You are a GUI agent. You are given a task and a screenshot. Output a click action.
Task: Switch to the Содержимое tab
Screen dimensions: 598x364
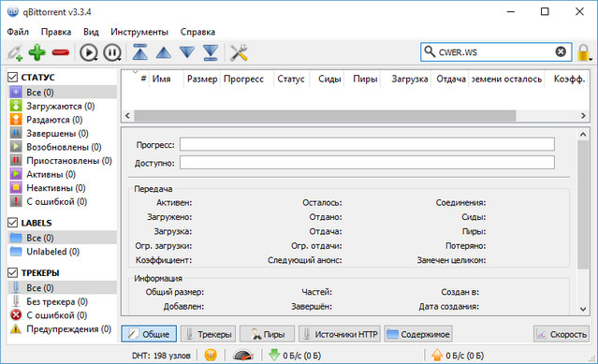point(418,334)
